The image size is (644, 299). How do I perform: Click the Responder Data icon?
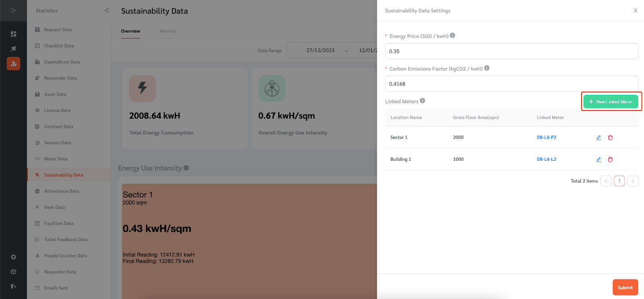(x=37, y=78)
